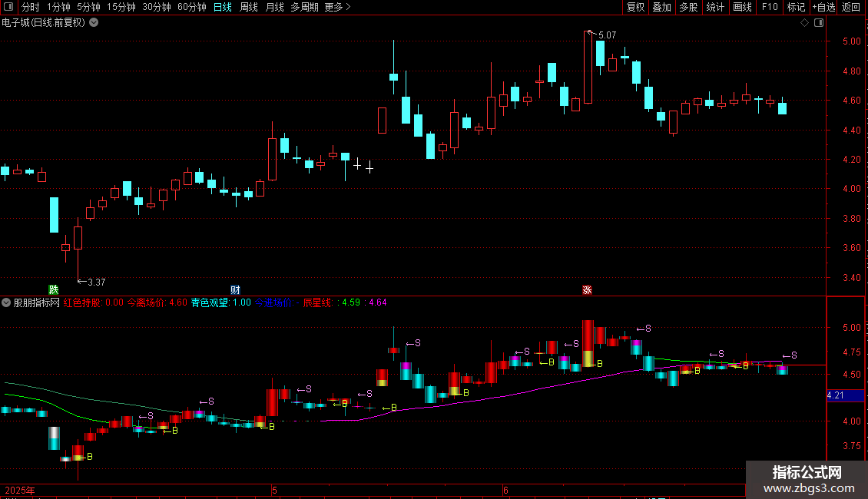Expand the 更多 more periods menu
868x499 pixels.
(338, 7)
